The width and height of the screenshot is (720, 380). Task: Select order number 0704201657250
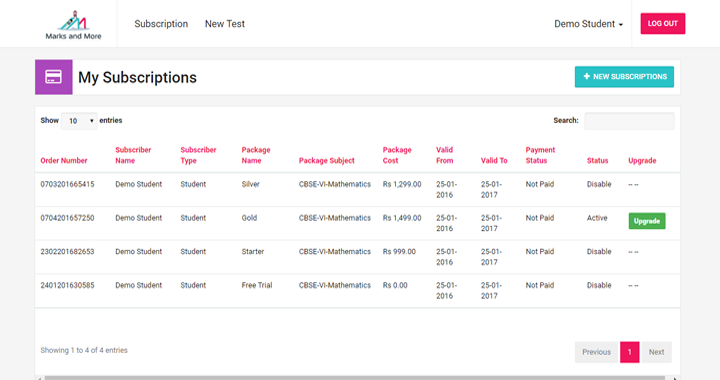67,218
